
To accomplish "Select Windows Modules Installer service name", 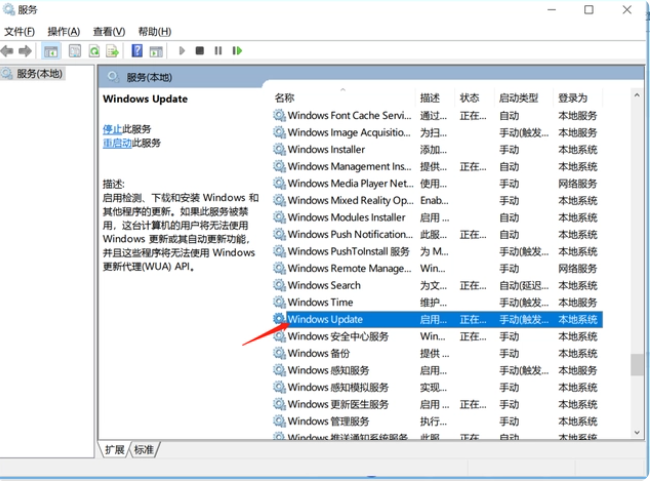I will [347, 217].
